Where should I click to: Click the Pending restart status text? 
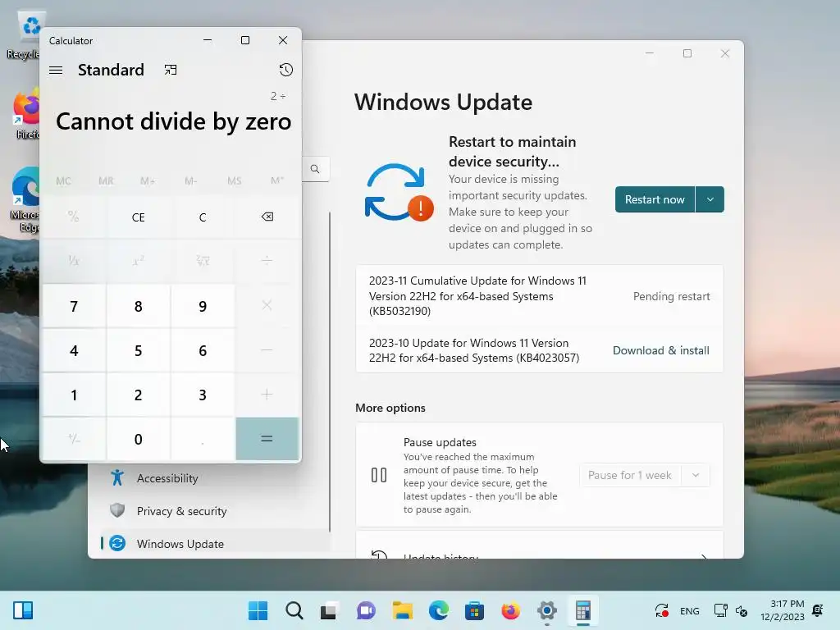pyautogui.click(x=671, y=296)
